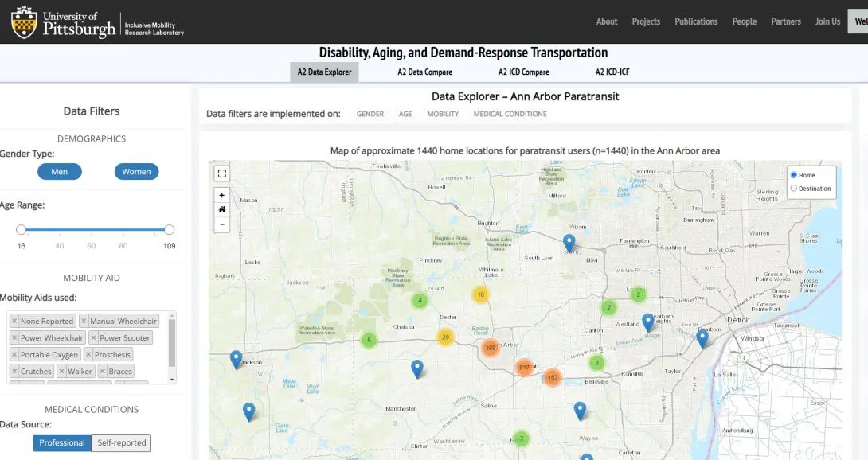Viewport: 868px width, 460px height.
Task: Remove the Power Scooter tag
Action: [93, 337]
